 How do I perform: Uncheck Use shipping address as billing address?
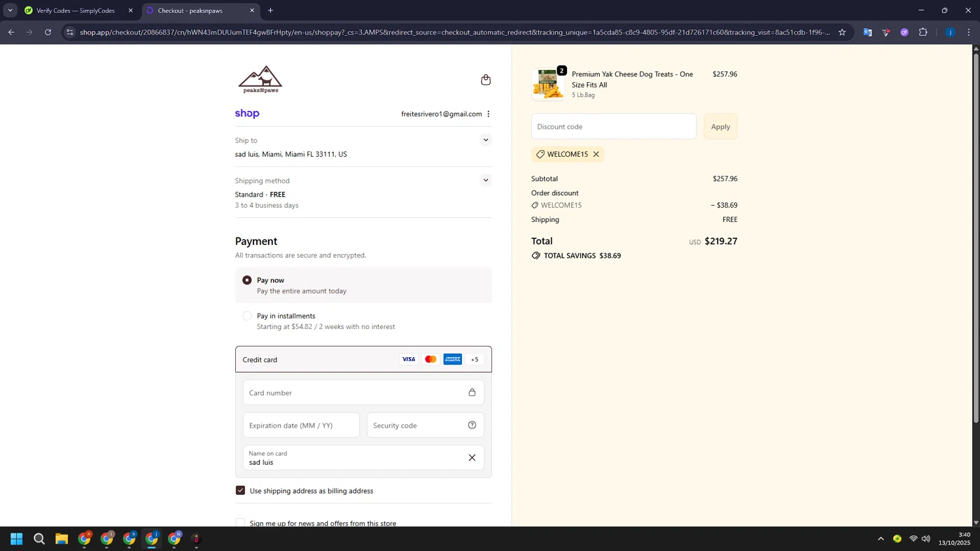(x=240, y=490)
